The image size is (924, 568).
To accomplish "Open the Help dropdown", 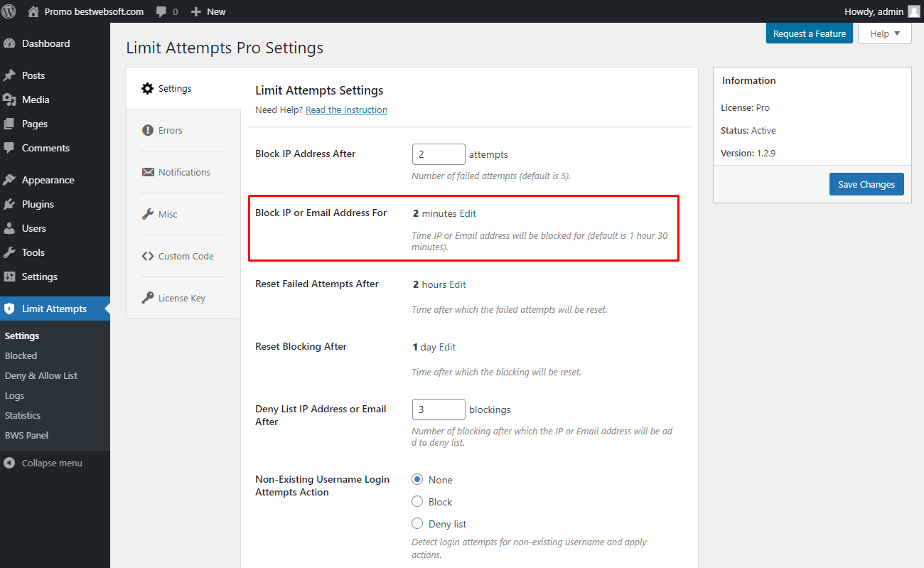I will (x=885, y=33).
